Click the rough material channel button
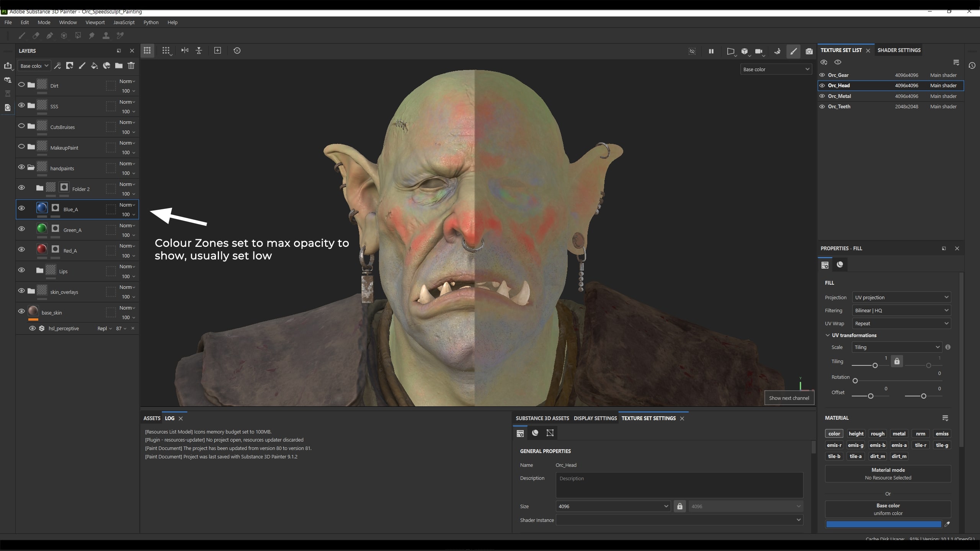Image resolution: width=980 pixels, height=551 pixels. [x=877, y=434]
